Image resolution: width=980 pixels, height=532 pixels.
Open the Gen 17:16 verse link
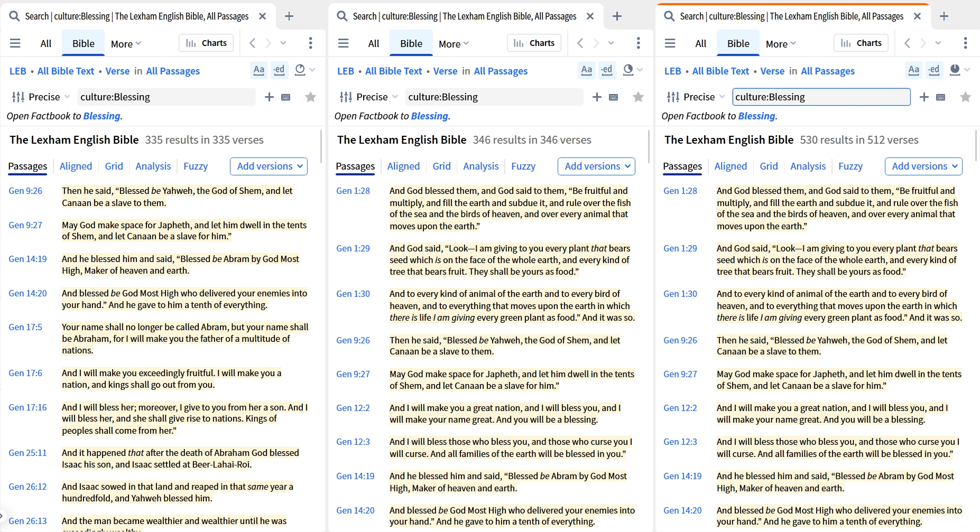[x=27, y=407]
